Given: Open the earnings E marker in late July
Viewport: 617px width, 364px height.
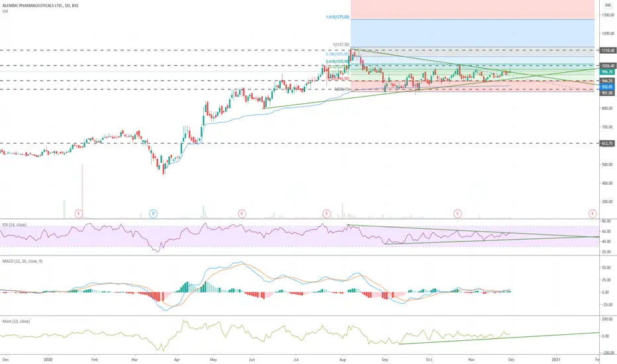Looking at the screenshot, I should [326, 214].
